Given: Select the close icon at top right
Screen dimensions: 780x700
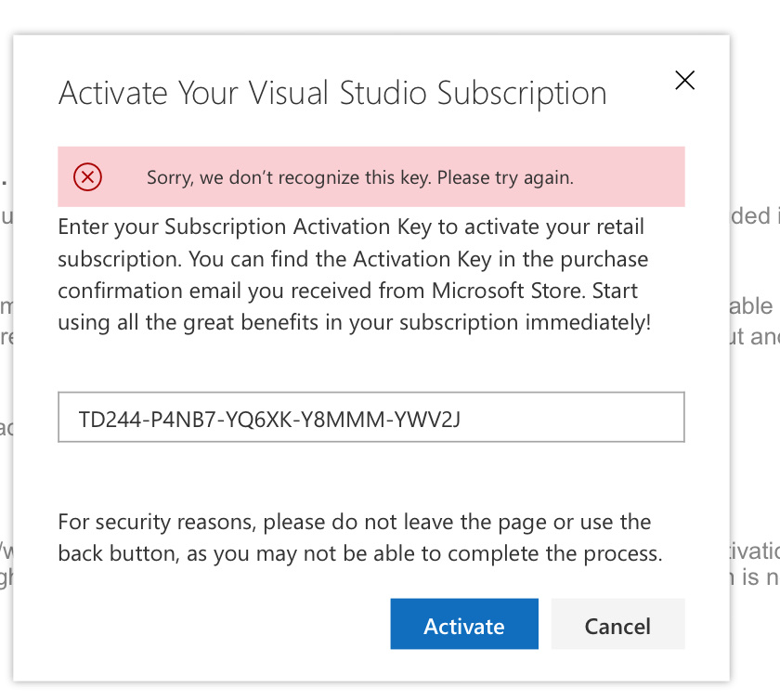Looking at the screenshot, I should point(684,80).
